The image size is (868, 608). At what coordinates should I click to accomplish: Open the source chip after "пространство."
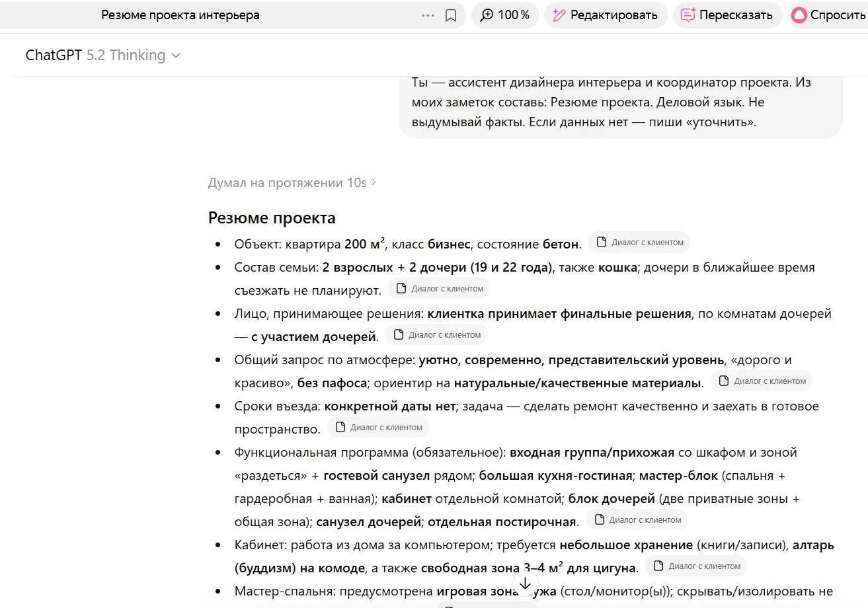tap(378, 428)
